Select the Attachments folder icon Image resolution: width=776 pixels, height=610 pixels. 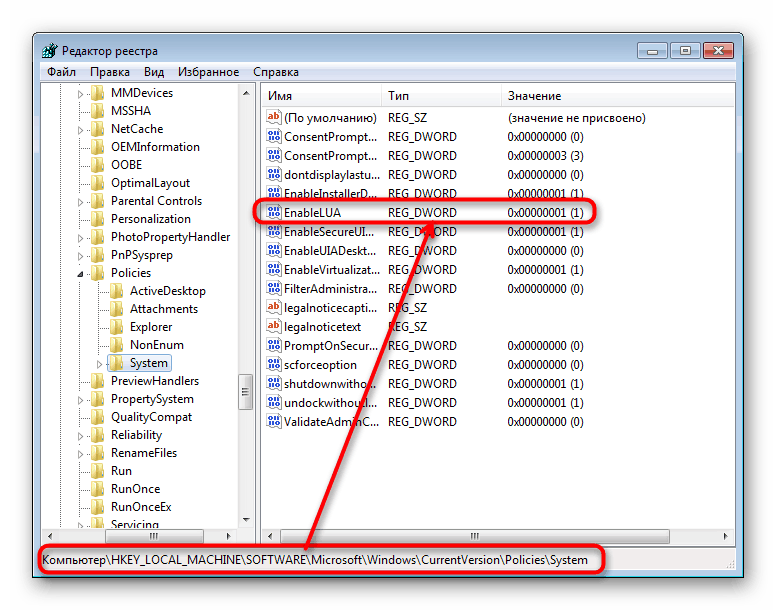click(117, 309)
